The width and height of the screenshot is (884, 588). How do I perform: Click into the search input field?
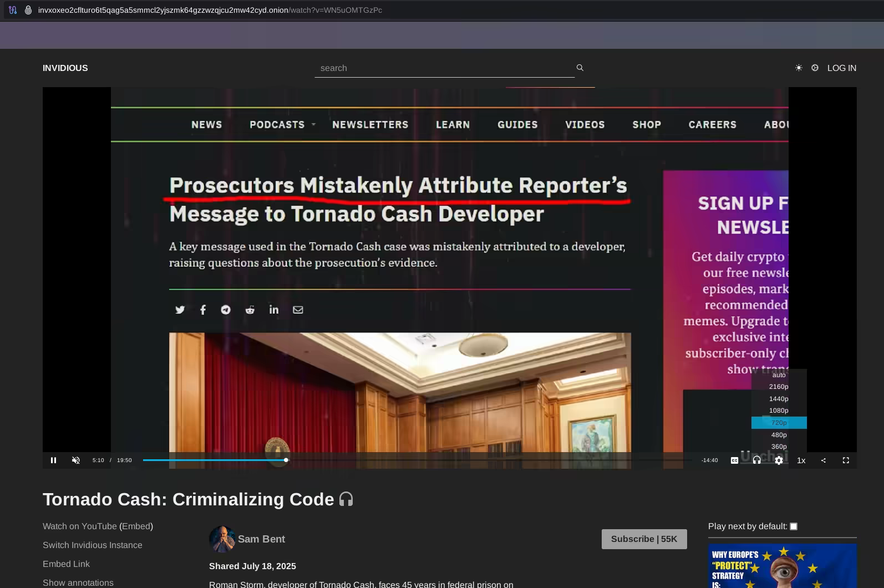coord(444,68)
